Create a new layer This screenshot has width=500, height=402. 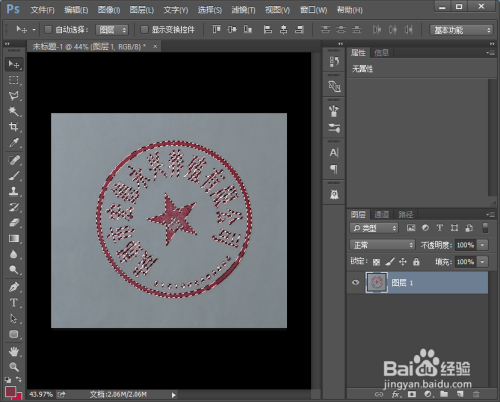coord(460,394)
